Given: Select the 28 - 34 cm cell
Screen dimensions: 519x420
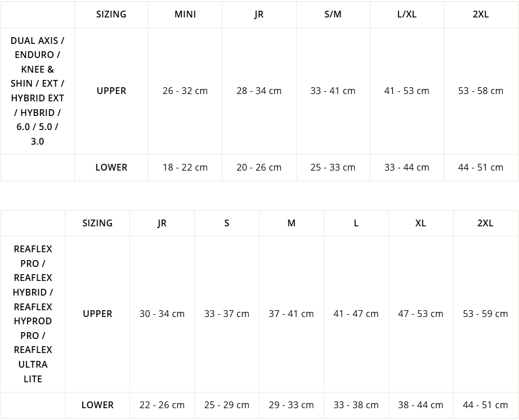Looking at the screenshot, I should [x=259, y=91].
